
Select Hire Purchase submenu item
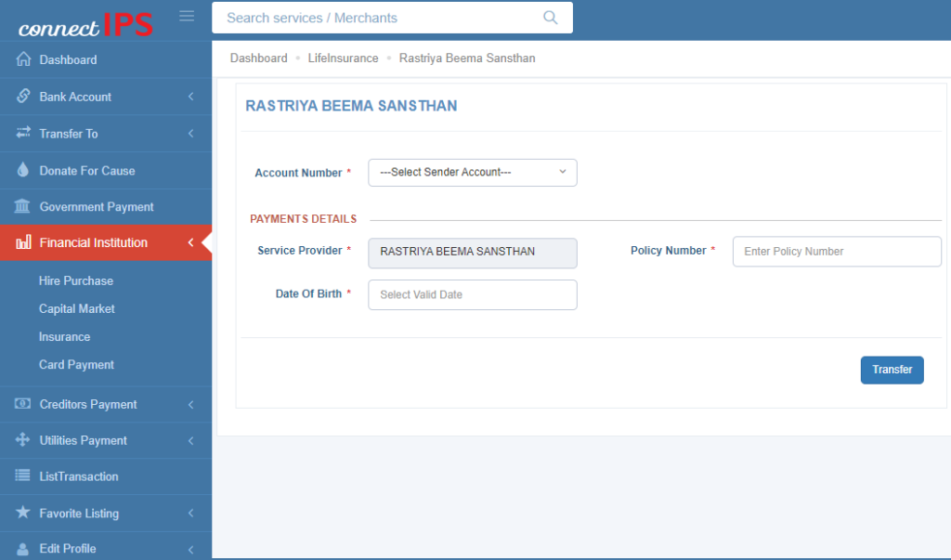[76, 280]
